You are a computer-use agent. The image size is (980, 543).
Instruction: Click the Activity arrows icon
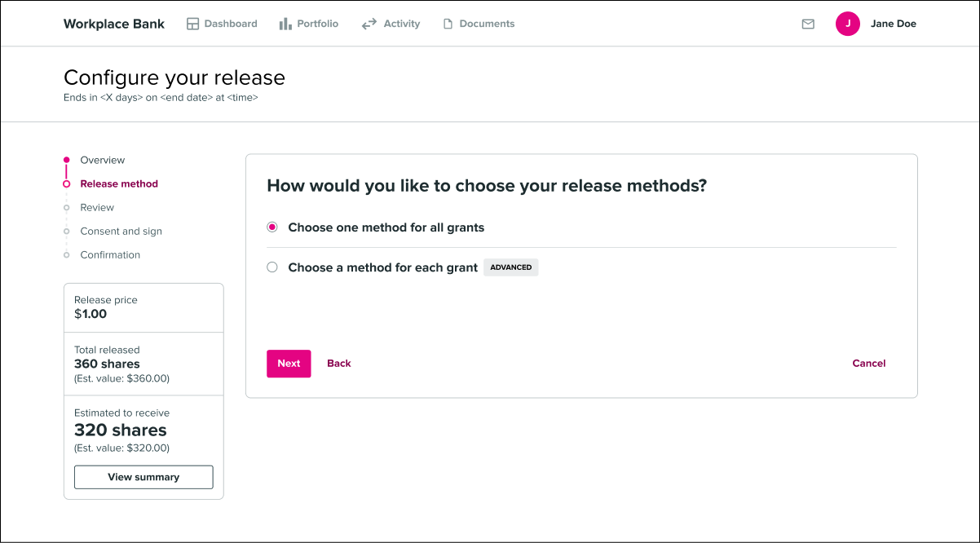coord(369,24)
